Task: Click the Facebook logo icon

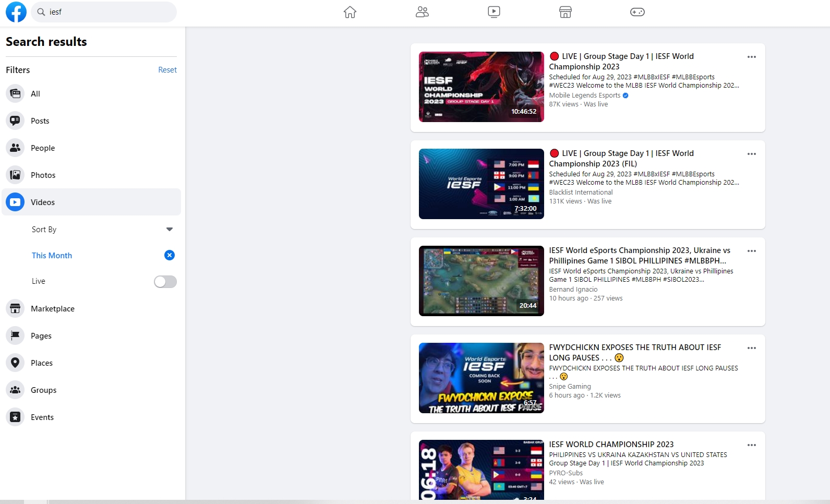Action: 16,12
